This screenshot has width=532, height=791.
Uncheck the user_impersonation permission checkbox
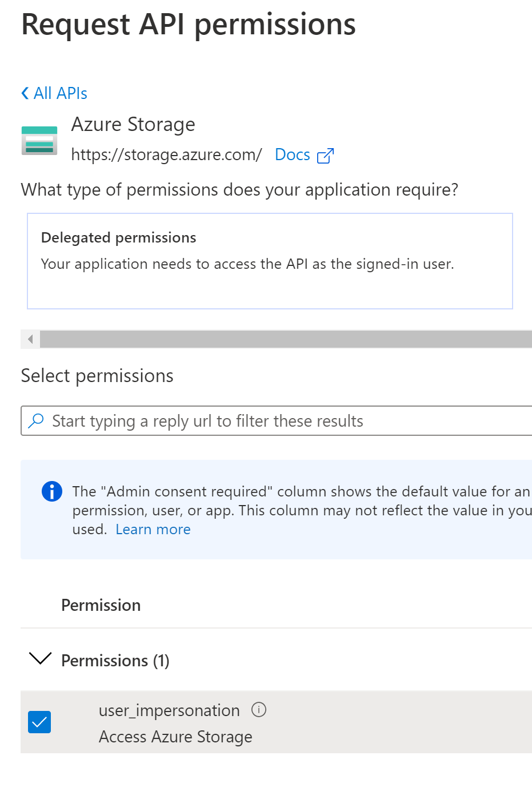(39, 722)
